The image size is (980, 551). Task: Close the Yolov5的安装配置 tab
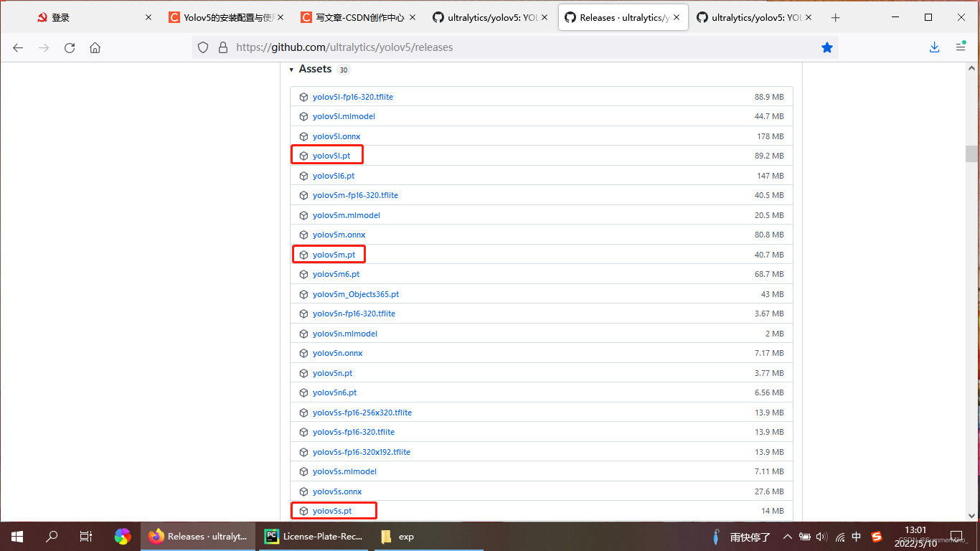pyautogui.click(x=281, y=18)
